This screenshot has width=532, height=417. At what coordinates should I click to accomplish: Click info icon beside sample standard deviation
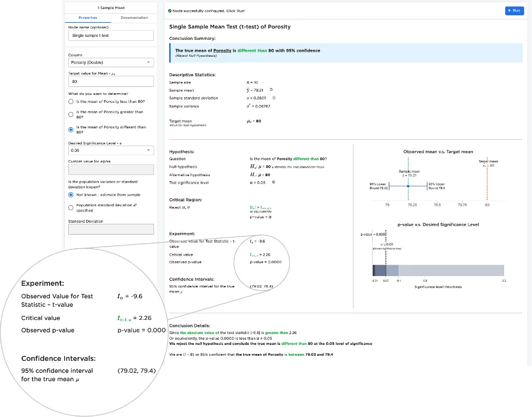click(274, 98)
